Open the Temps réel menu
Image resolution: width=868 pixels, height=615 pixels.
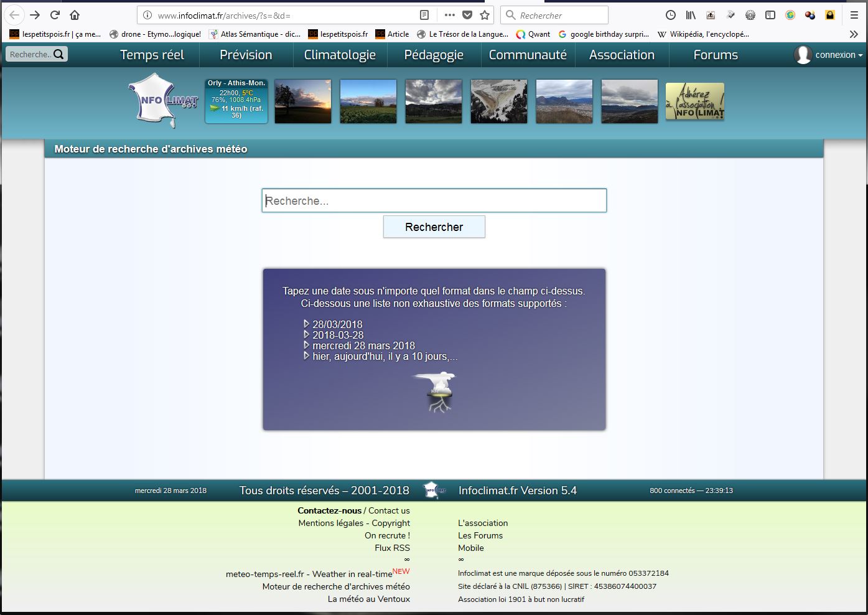(152, 55)
